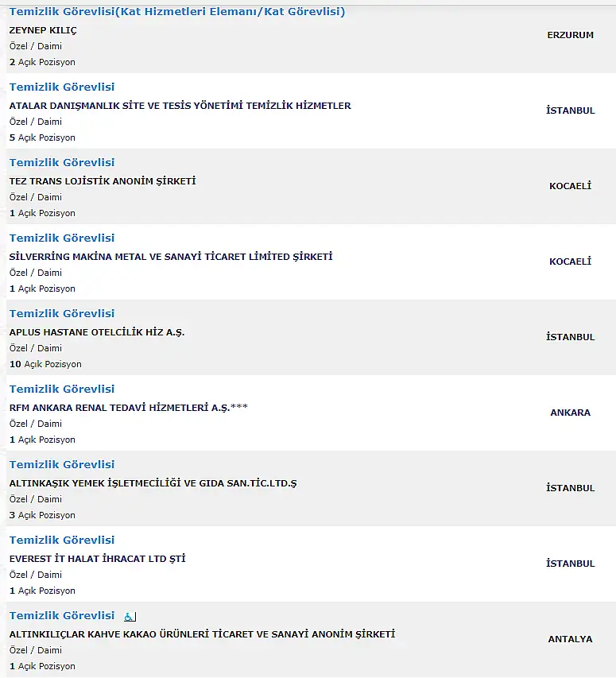
Task: Select the ANTALYA location label
Action: (570, 639)
